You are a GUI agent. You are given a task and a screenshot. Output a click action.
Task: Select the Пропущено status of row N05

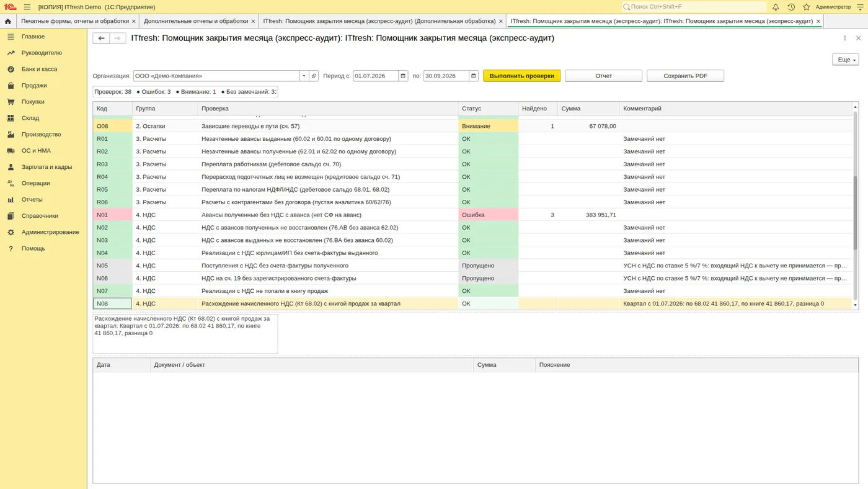488,266
